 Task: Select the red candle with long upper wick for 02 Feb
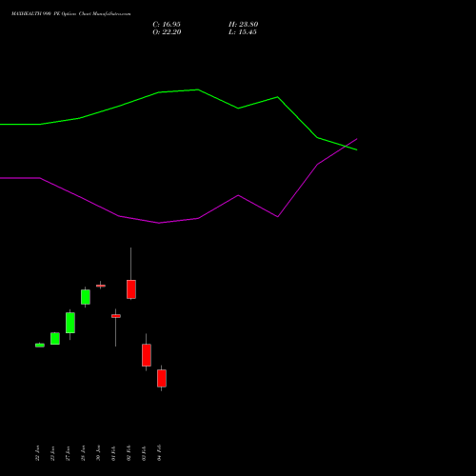point(131,289)
